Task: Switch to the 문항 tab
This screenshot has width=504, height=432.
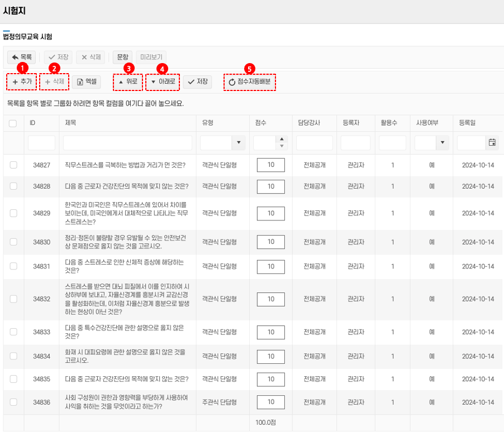Action: (x=122, y=57)
